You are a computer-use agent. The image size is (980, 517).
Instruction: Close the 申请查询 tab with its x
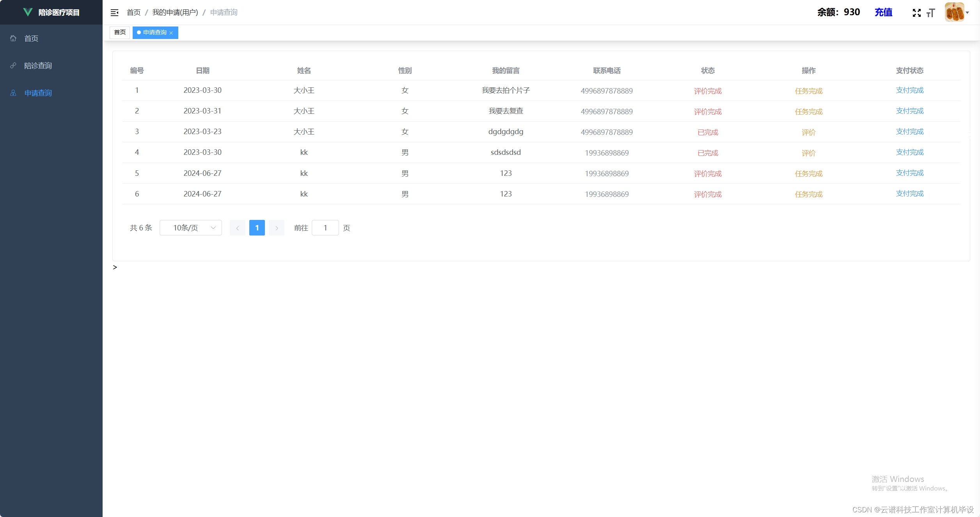[171, 33]
